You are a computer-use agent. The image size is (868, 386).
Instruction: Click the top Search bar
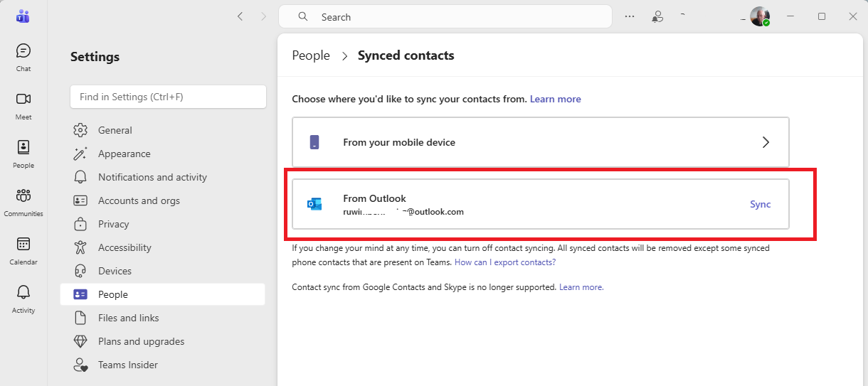pyautogui.click(x=445, y=16)
